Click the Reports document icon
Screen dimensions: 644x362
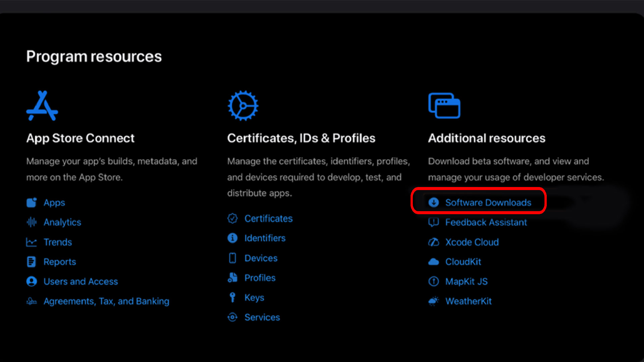pyautogui.click(x=32, y=262)
